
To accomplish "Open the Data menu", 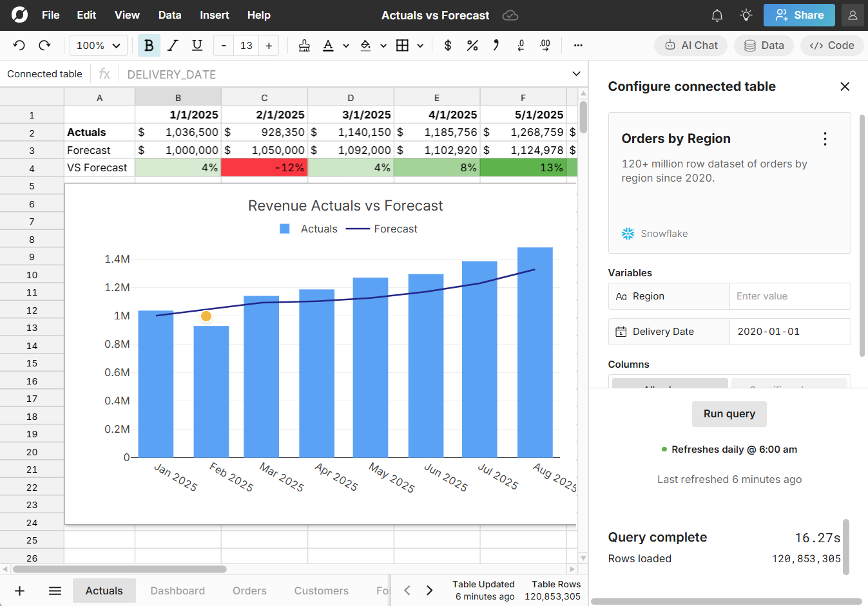I will point(169,15).
